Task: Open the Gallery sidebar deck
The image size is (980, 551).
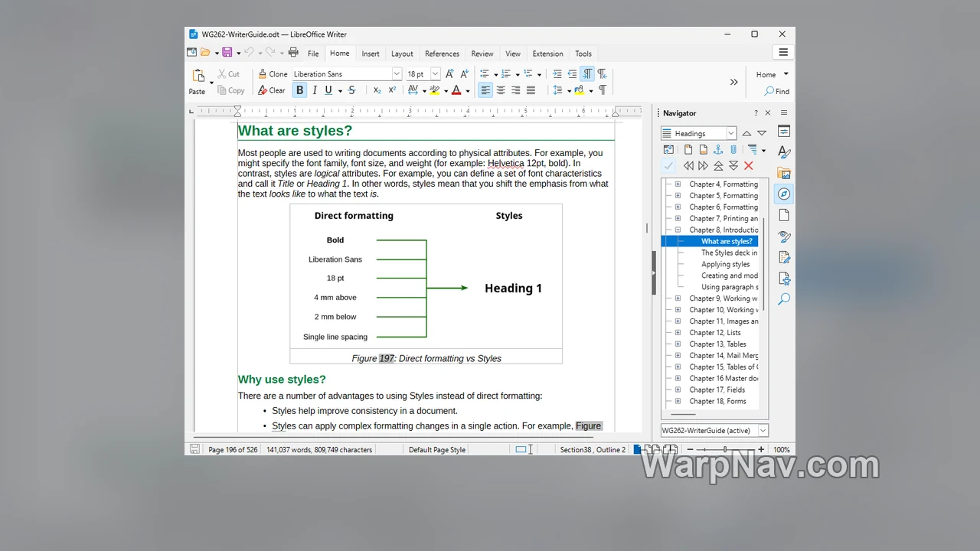Action: pos(783,173)
